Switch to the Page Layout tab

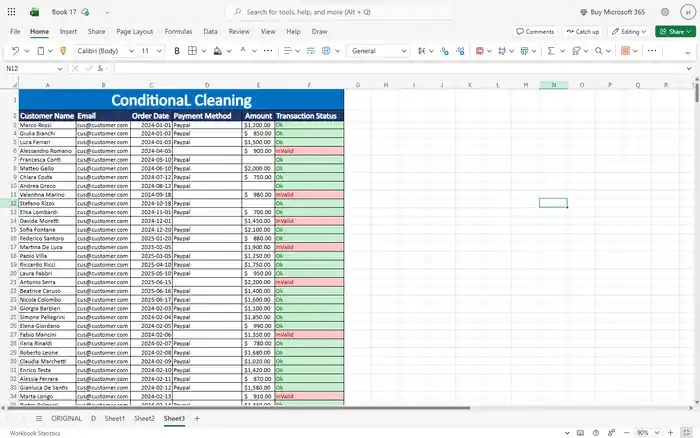pyautogui.click(x=134, y=32)
